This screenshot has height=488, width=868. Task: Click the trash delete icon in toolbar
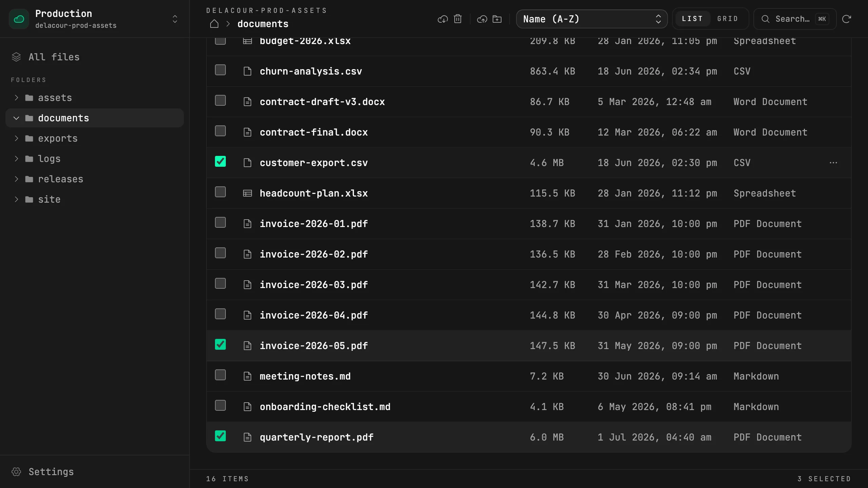(458, 19)
